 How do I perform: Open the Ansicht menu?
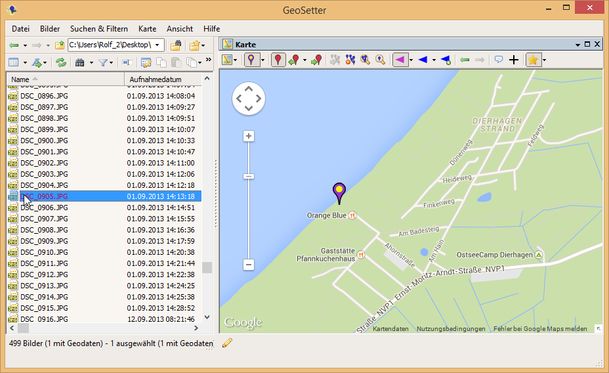tap(179, 29)
